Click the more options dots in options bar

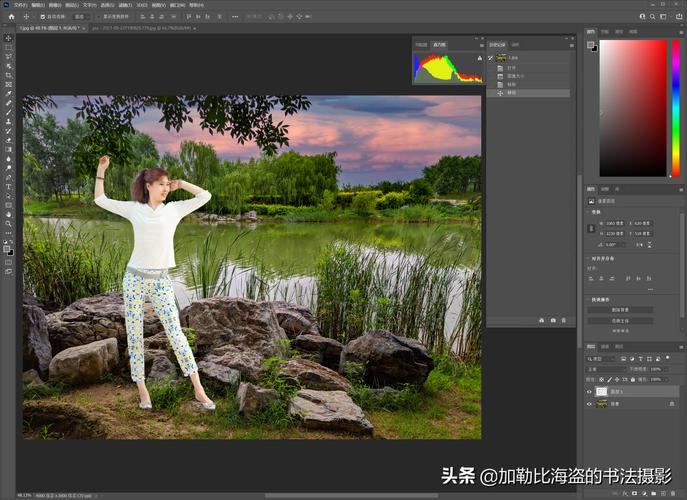coord(235,17)
